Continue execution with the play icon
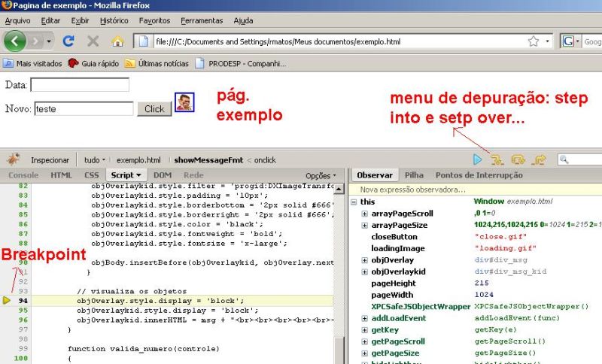Image resolution: width=602 pixels, height=364 pixels. pos(477,159)
